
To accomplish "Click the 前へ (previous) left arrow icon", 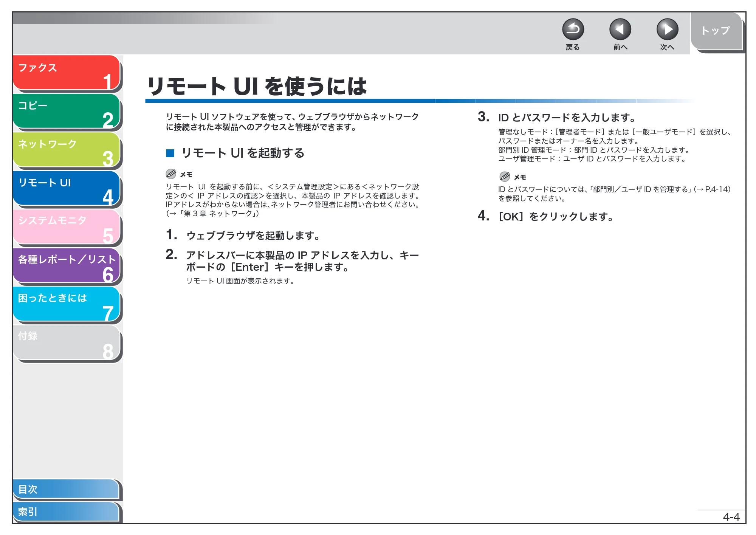I will click(x=620, y=29).
